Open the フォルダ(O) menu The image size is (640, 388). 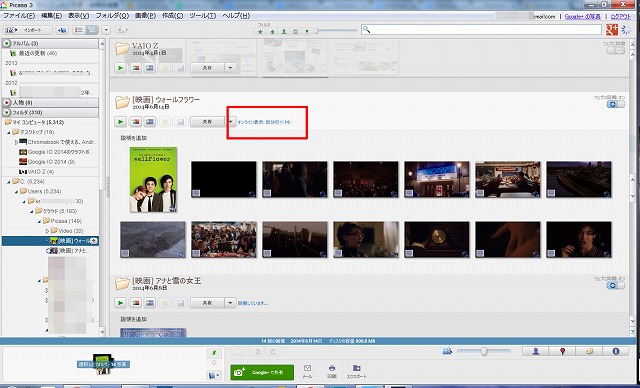coord(112,16)
